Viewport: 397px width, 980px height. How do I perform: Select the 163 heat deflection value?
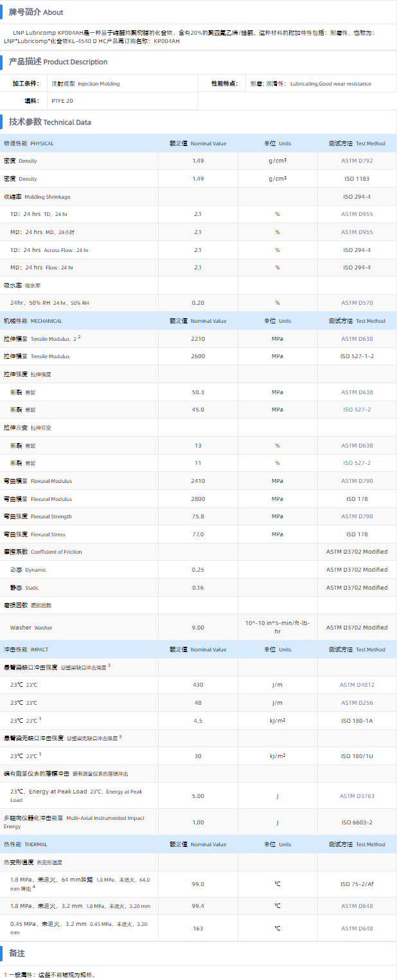point(198,929)
